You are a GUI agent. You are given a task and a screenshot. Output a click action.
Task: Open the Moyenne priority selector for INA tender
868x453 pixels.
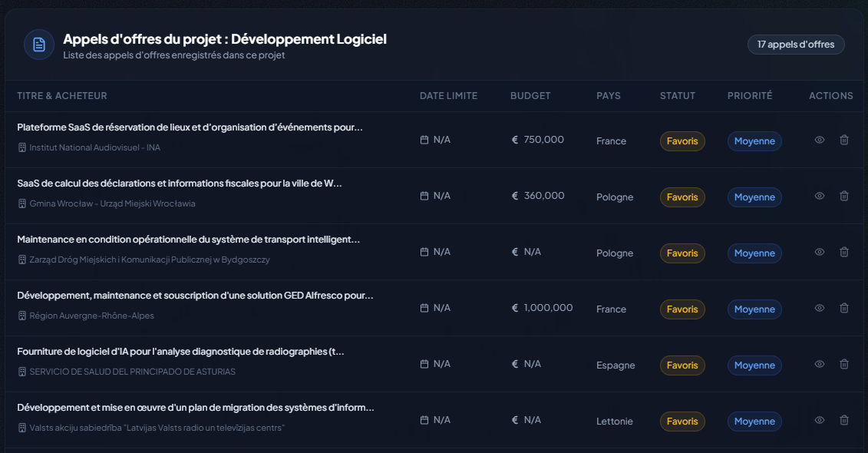pos(754,141)
